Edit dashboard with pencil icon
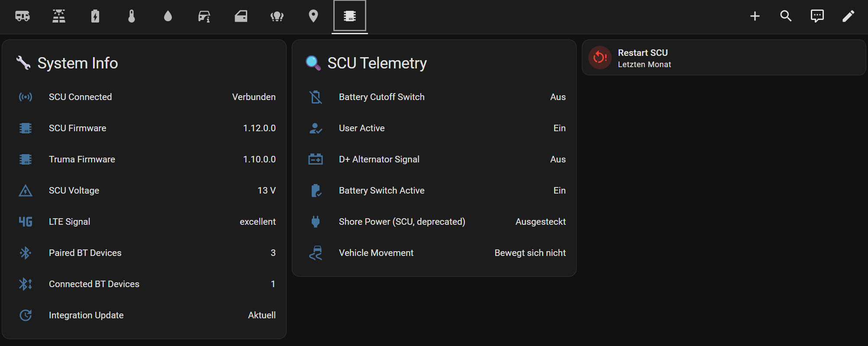This screenshot has width=868, height=346. click(849, 16)
